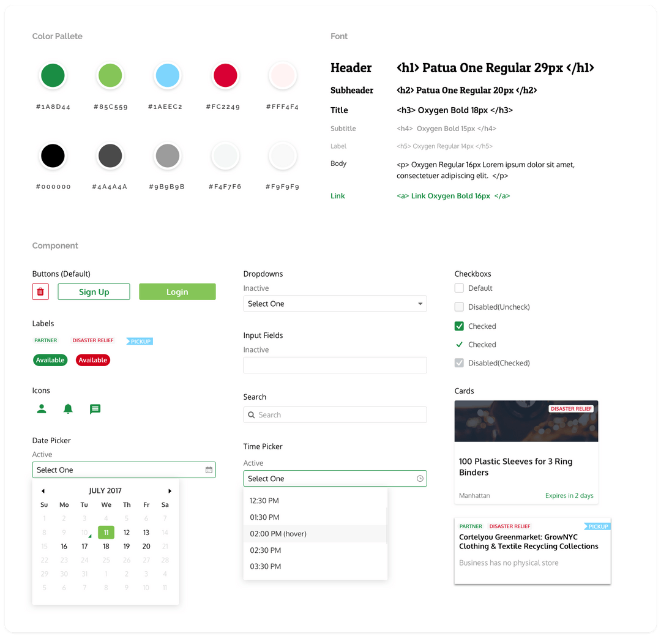661x644 pixels.
Task: Select the light green #85C559 swatch
Action: pyautogui.click(x=110, y=75)
